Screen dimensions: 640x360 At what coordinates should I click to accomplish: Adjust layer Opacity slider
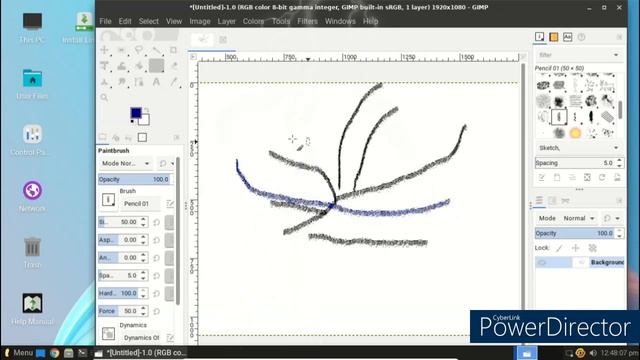tap(575, 233)
